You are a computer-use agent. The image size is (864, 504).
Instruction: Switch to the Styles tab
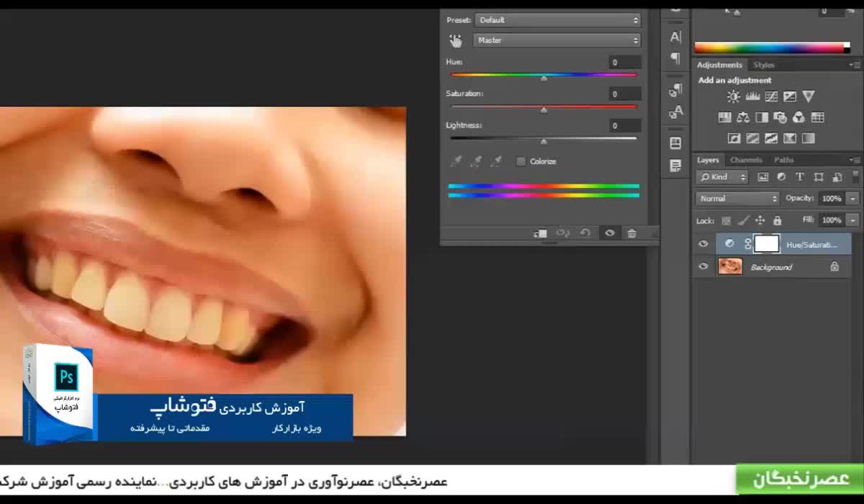tap(764, 65)
